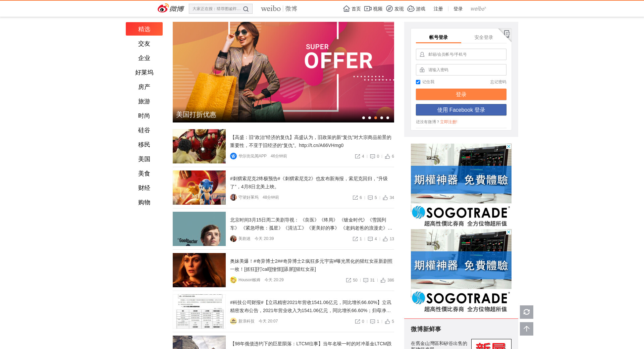Viewport: 644px width, 349px height.
Task: Switch to the 安全登录 tab
Action: click(483, 37)
